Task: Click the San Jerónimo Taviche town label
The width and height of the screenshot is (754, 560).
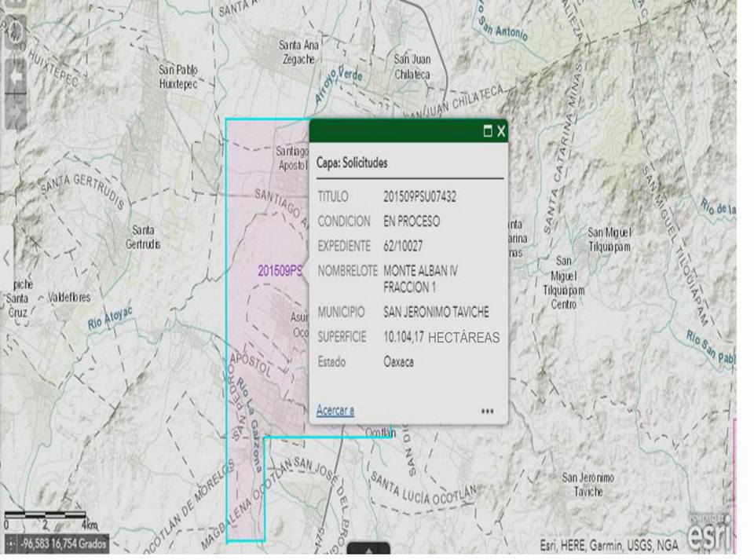Action: [587, 485]
